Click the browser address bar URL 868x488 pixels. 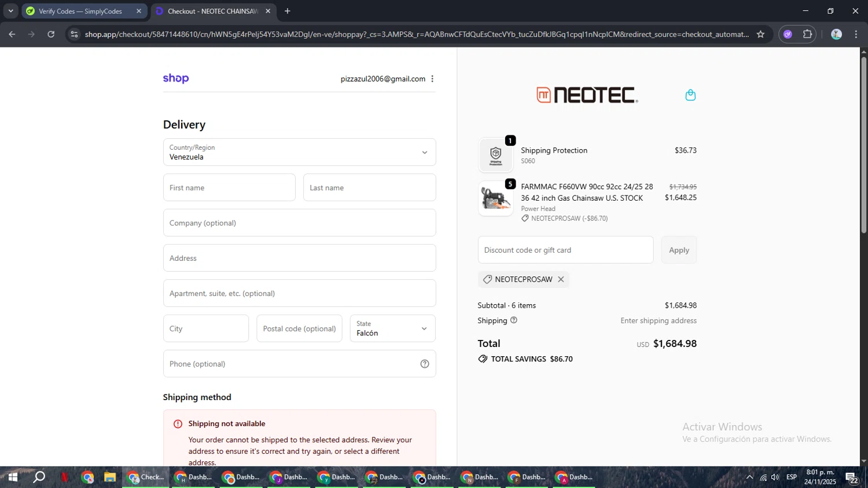[x=417, y=34]
